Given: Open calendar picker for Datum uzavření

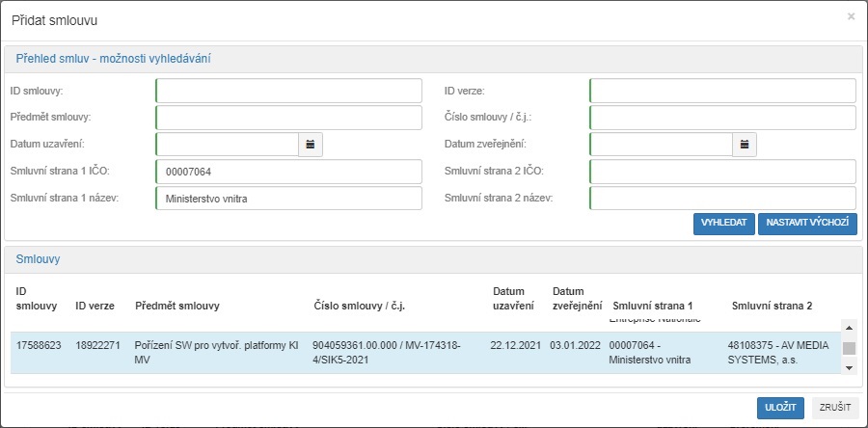Looking at the screenshot, I should [x=311, y=145].
